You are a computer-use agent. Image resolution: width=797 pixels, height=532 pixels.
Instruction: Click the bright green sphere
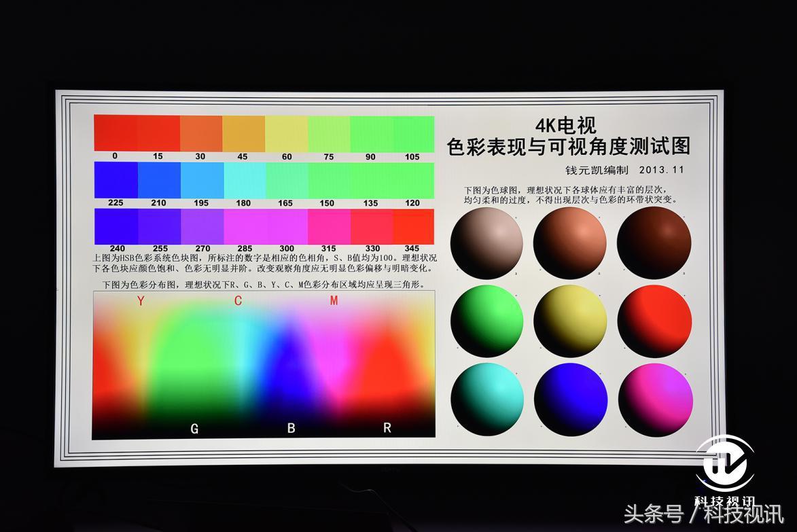486,319
